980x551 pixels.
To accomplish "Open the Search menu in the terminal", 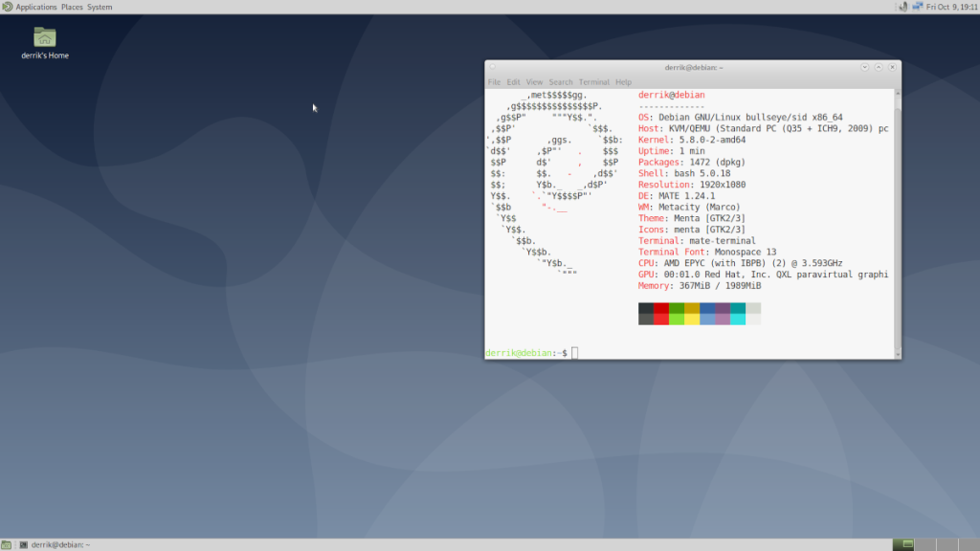I will [x=561, y=80].
